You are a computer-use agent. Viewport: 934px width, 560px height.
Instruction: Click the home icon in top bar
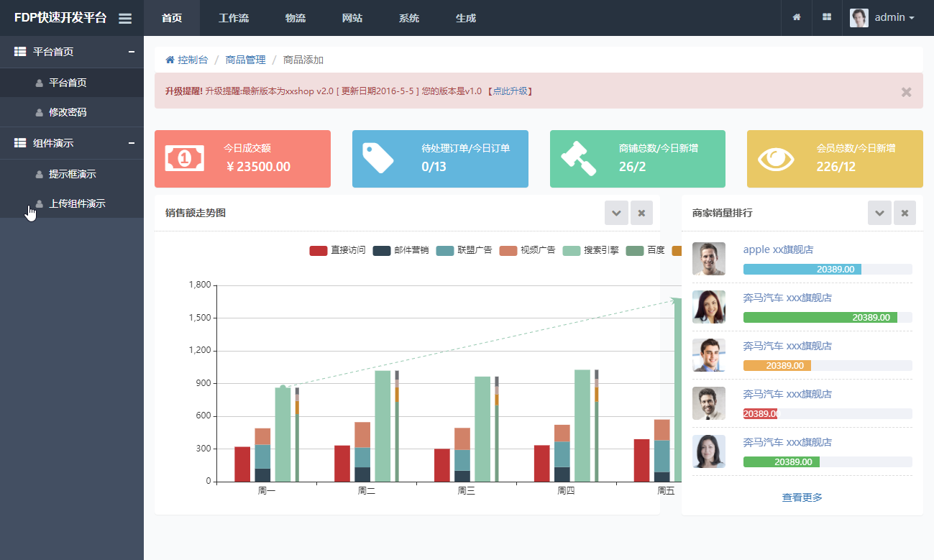click(x=797, y=17)
